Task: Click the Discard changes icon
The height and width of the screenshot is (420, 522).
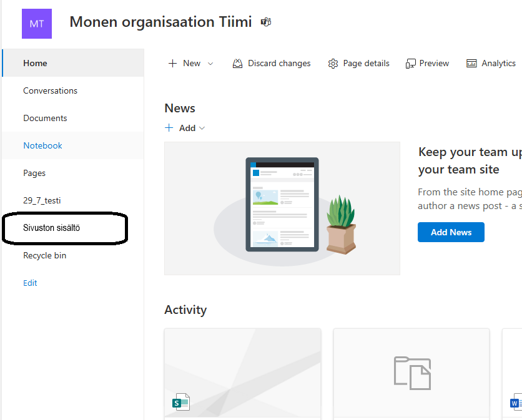Action: pos(237,64)
